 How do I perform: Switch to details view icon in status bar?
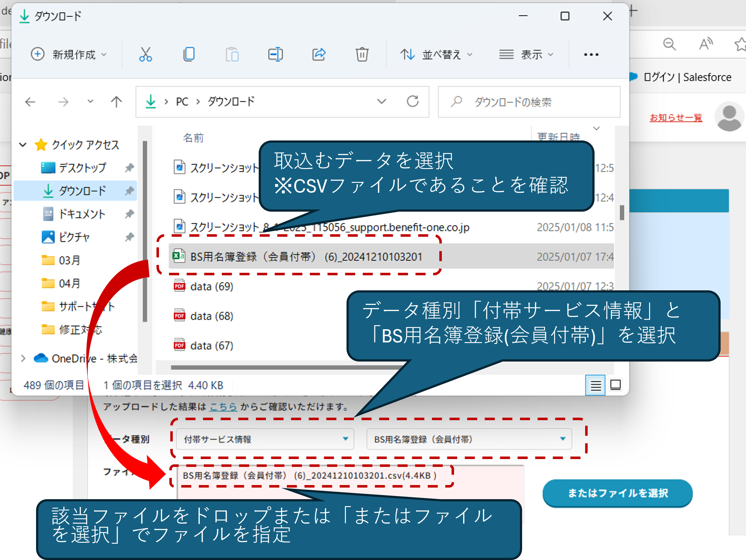(595, 385)
